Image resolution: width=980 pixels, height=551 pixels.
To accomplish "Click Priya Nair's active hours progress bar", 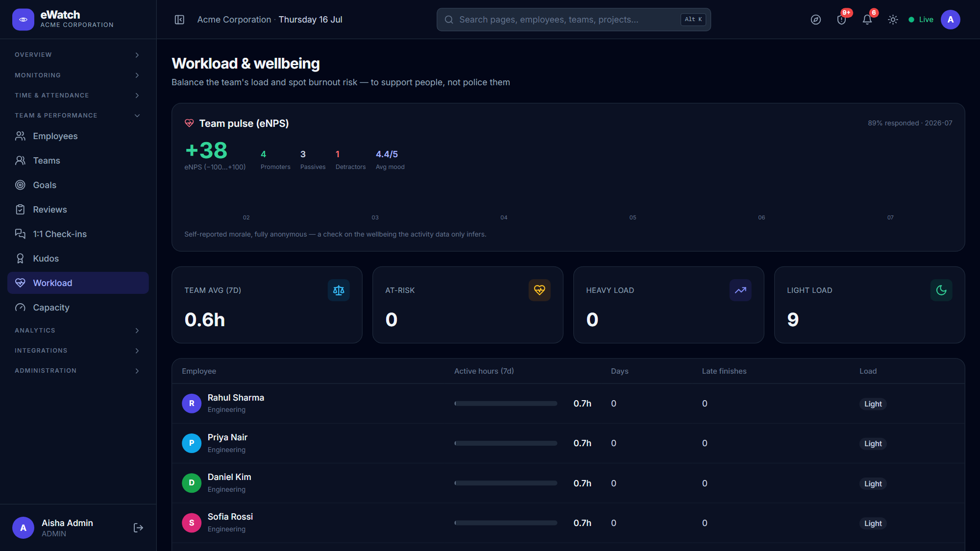I will point(506,443).
